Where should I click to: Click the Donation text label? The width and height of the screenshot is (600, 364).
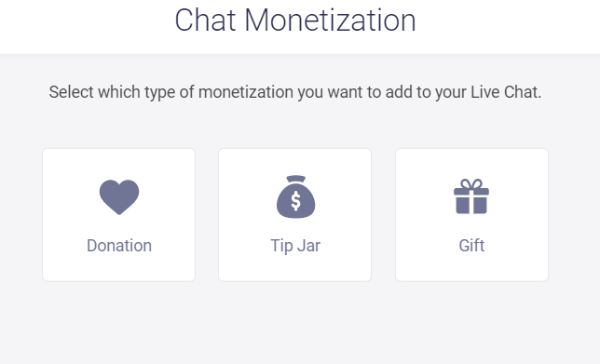(x=119, y=246)
